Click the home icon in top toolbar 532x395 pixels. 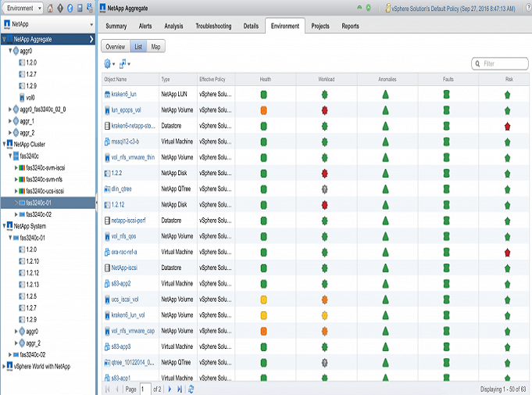tap(51, 9)
